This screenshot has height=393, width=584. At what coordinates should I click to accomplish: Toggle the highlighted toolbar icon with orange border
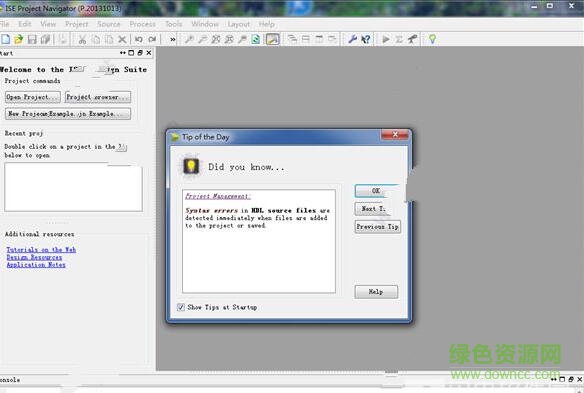click(x=273, y=39)
